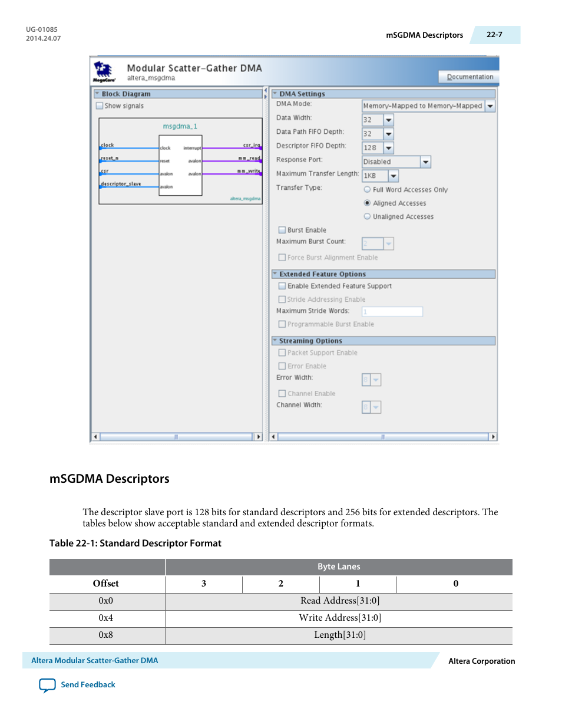The image size is (562, 728).
Task: Tick Enable Extended Feature Support
Action: click(x=282, y=286)
